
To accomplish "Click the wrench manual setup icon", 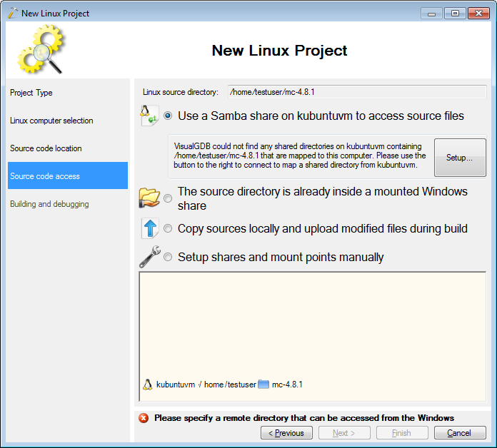I will [150, 257].
